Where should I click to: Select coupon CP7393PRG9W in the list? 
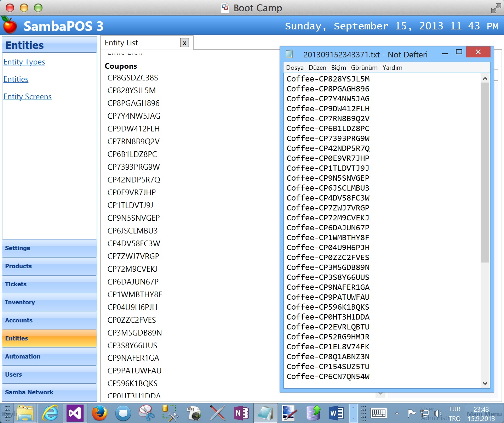point(133,167)
